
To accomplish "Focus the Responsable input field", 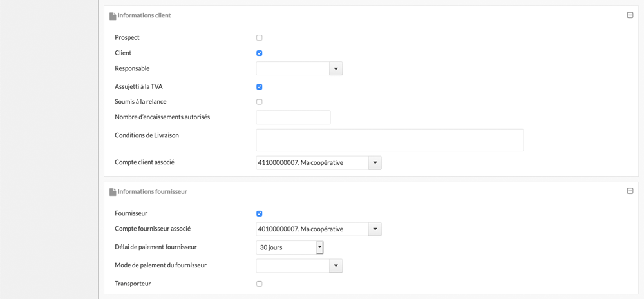I will (293, 68).
